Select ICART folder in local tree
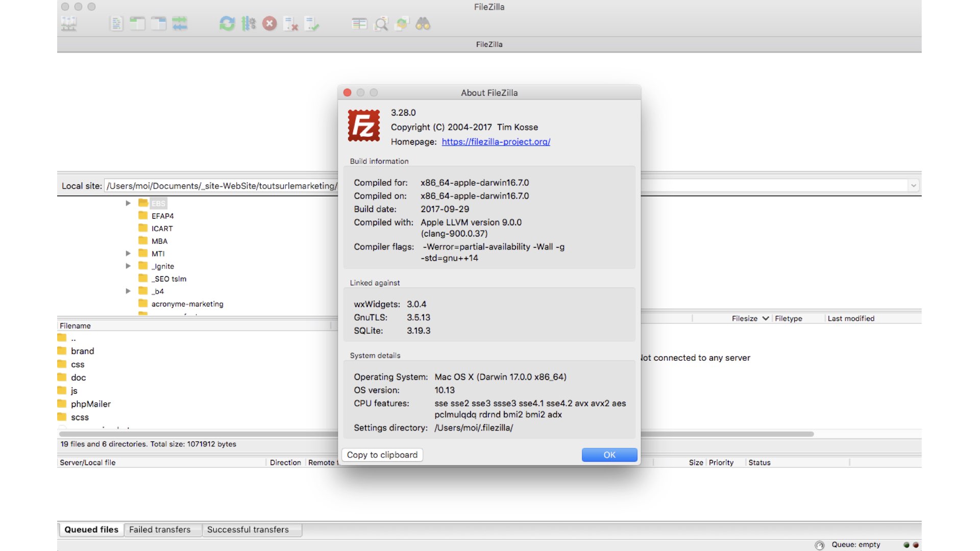Viewport: 980px width, 551px height. click(162, 229)
